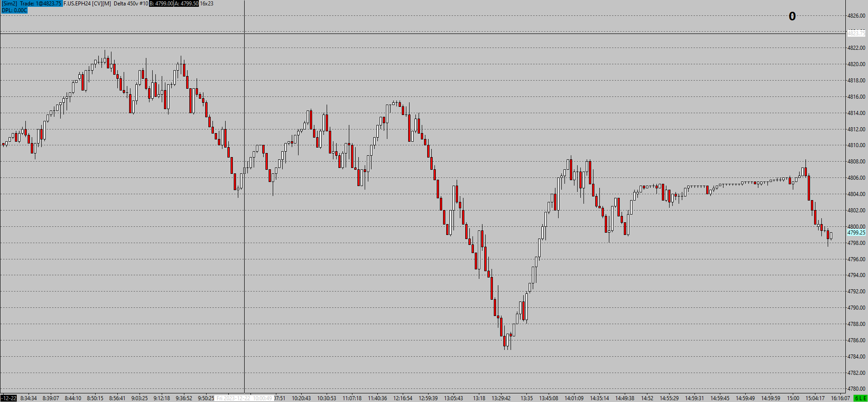Click the green '6 L E' status box

[x=860, y=398]
